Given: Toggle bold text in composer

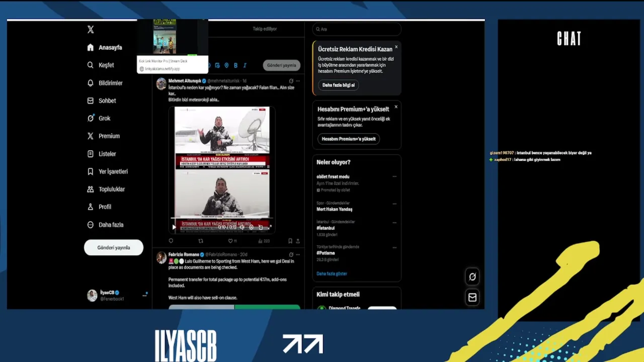Looking at the screenshot, I should pyautogui.click(x=236, y=65).
